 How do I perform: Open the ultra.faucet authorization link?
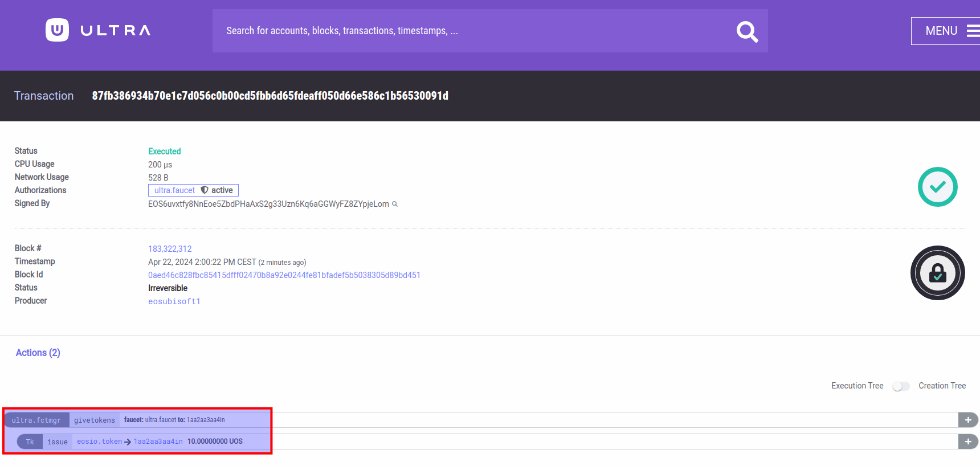[x=174, y=190]
